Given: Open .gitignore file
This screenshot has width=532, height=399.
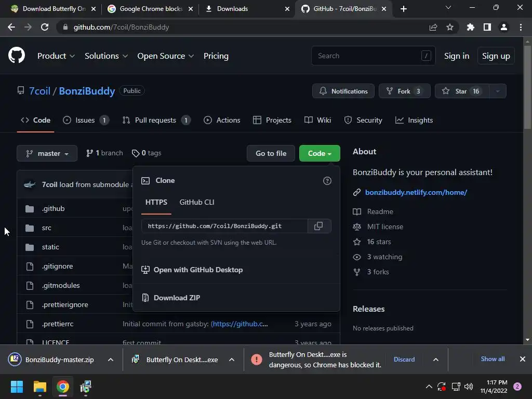Looking at the screenshot, I should click(57, 267).
